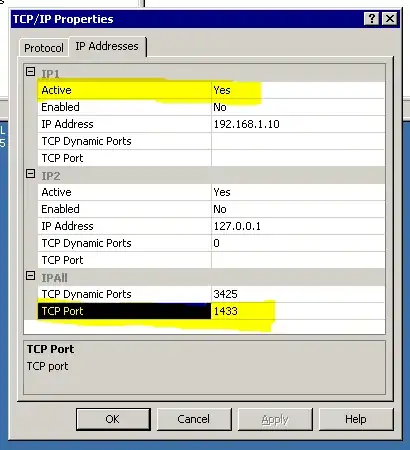Select IP2 Enabled value No

point(298,209)
